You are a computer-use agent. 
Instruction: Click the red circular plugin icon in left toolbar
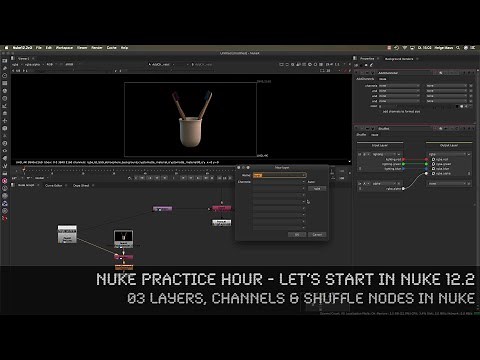pyautogui.click(x=5, y=181)
